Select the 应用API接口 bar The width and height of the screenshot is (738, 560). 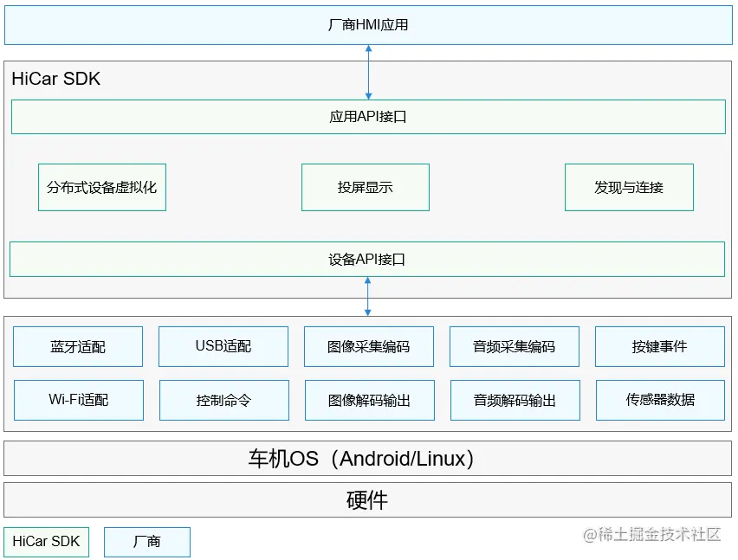368,117
